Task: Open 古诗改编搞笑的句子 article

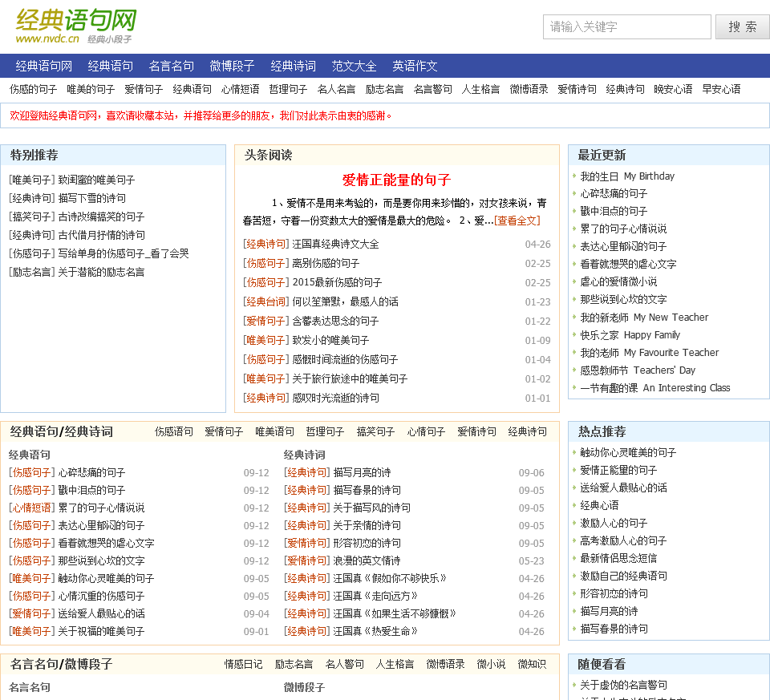Action: [x=102, y=217]
